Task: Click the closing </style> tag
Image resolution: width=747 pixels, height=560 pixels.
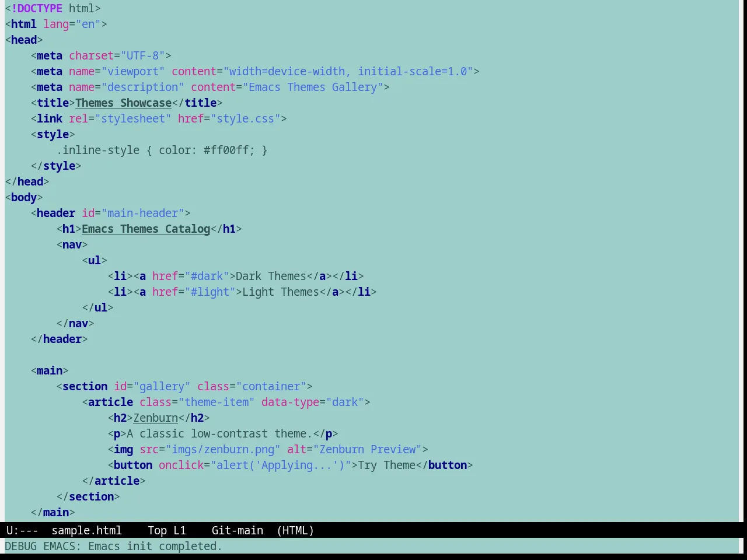Action: 56,166
